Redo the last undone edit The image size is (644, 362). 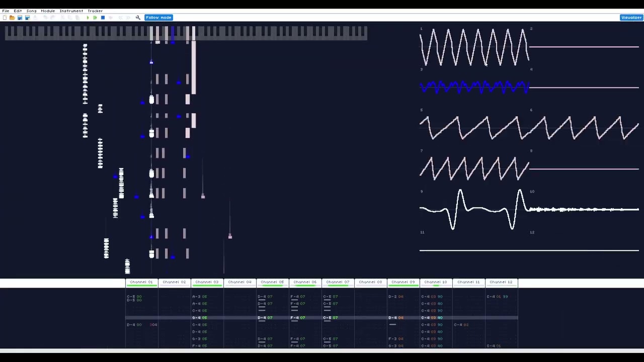52,18
